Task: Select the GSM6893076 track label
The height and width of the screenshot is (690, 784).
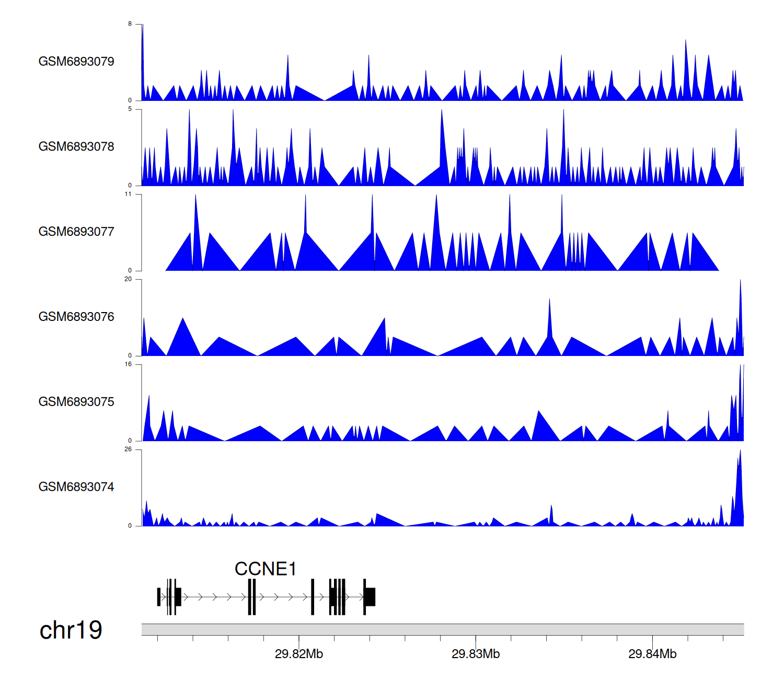Action: coord(76,317)
